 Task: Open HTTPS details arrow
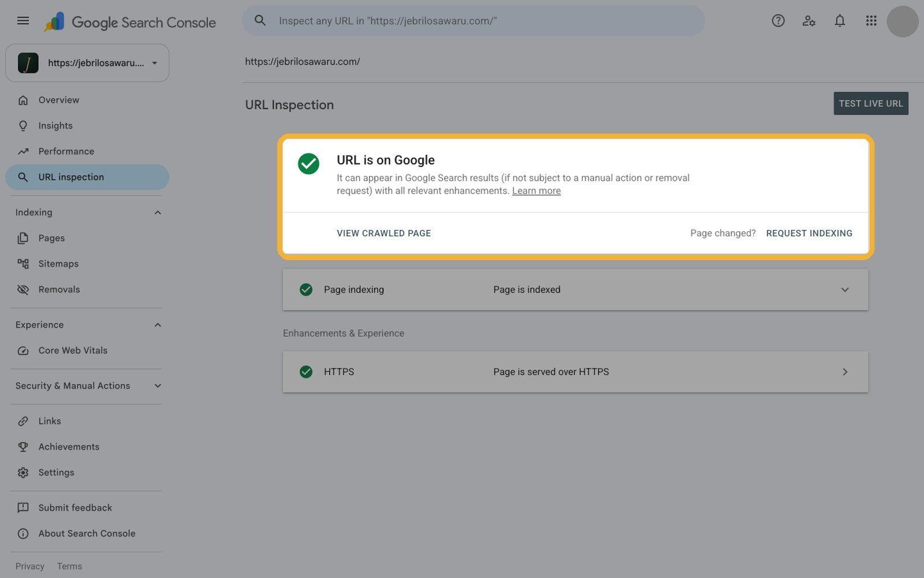click(x=845, y=372)
